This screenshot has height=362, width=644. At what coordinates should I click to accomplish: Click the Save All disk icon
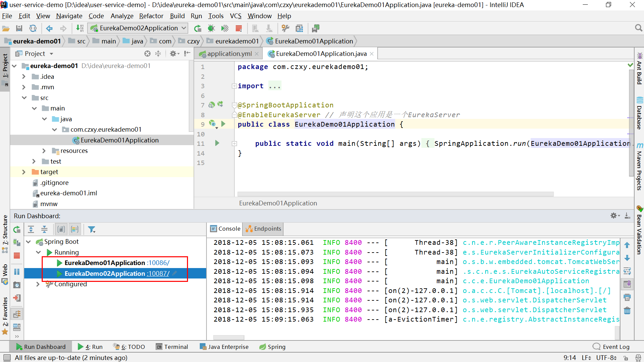pyautogui.click(x=19, y=28)
